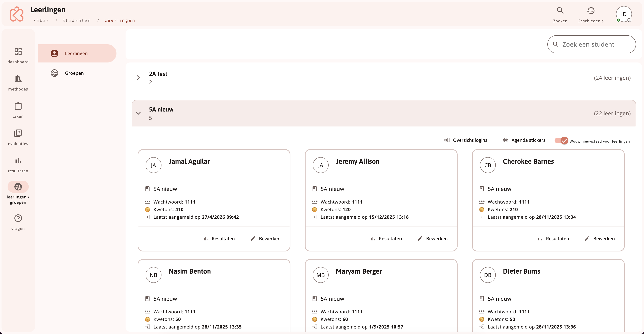
Task: Click the login date 28/11/2025 13:36
Action: [x=556, y=327]
